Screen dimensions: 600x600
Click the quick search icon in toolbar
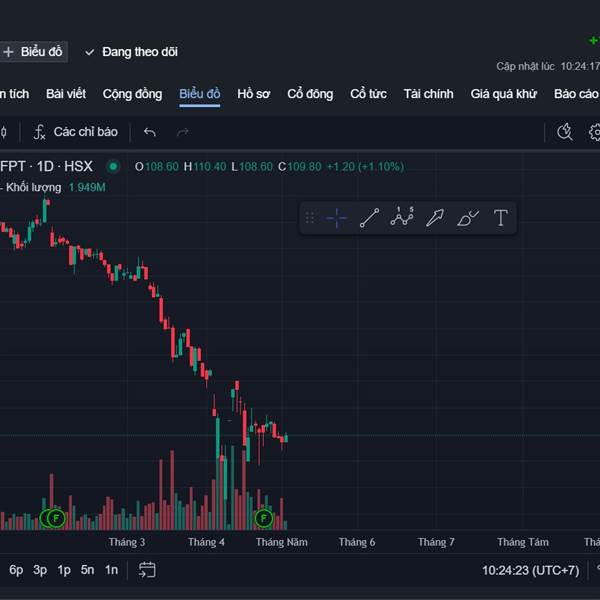[x=564, y=132]
